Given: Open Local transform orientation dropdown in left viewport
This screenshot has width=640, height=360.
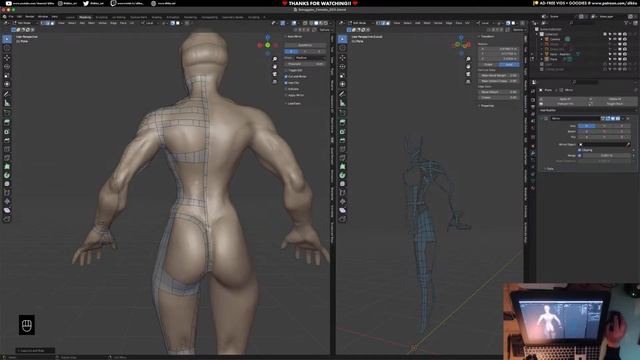Looking at the screenshot, I should tap(150, 23).
